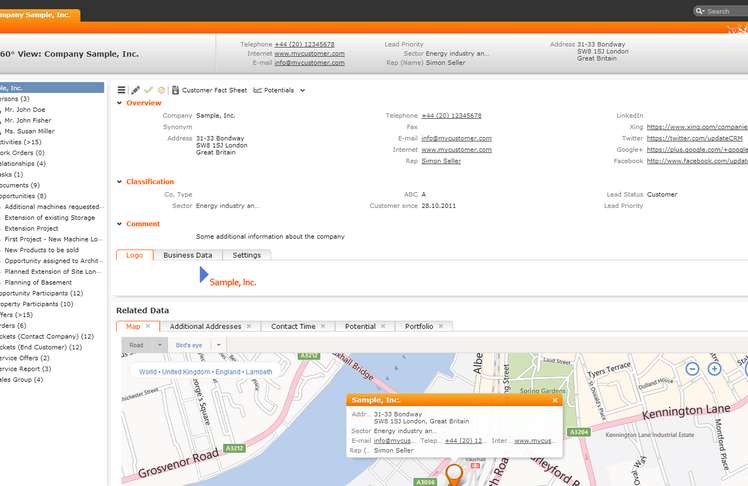Expand the toolbar overflow dropdown arrow

pos(303,90)
